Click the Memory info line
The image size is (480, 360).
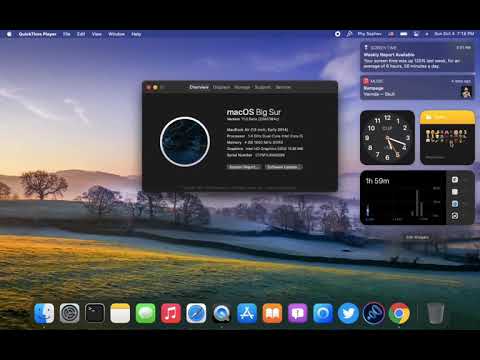pos(255,142)
